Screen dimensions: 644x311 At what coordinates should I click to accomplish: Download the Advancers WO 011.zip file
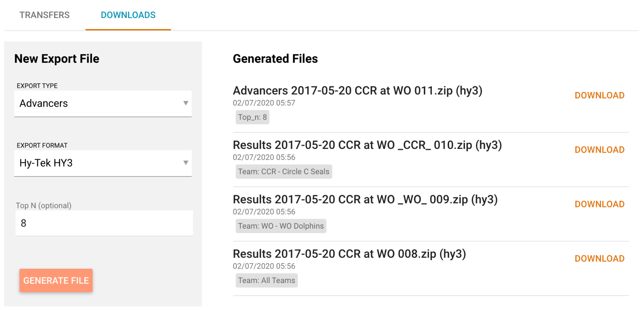pyautogui.click(x=599, y=95)
